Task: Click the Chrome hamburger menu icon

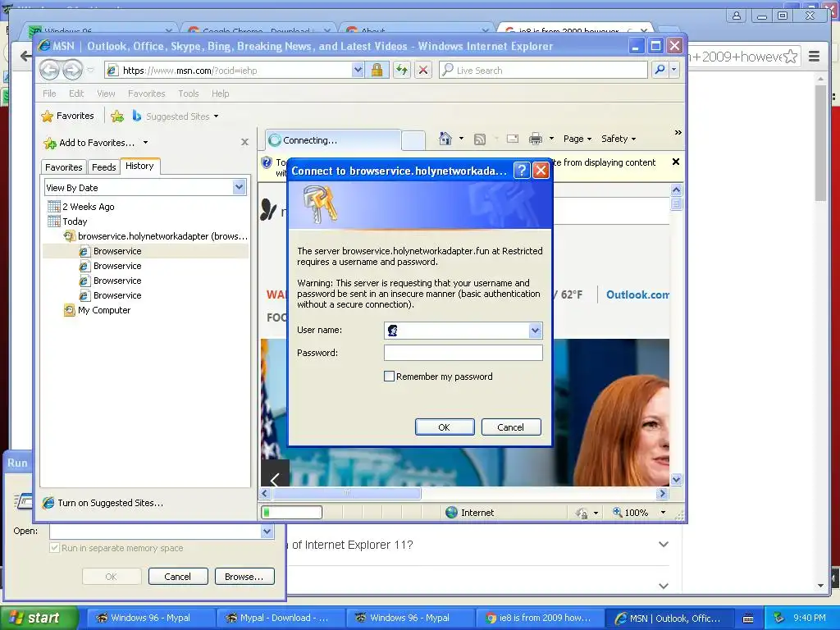Action: [815, 57]
